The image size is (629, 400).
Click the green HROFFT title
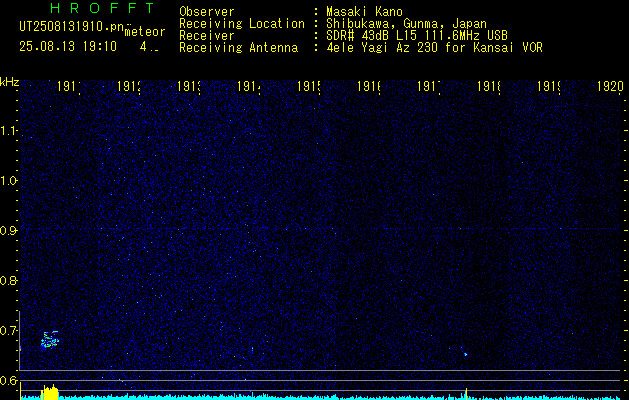click(x=102, y=8)
